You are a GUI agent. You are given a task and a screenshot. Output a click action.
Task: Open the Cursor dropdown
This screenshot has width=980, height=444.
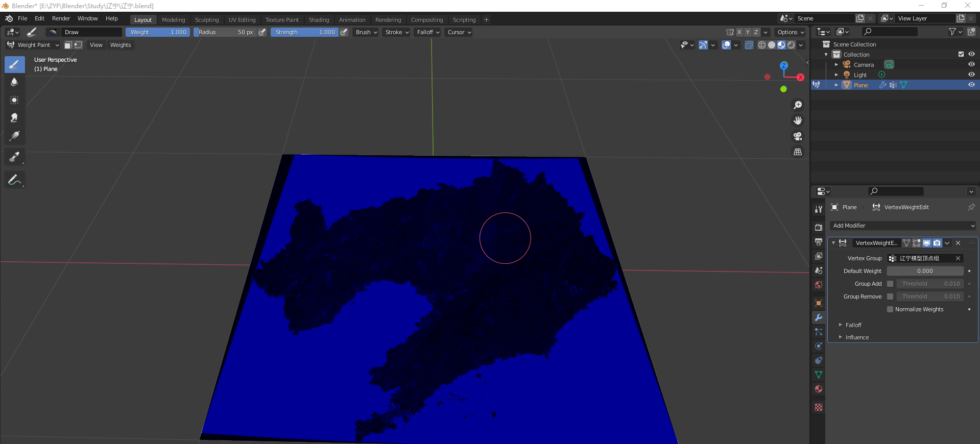(459, 32)
